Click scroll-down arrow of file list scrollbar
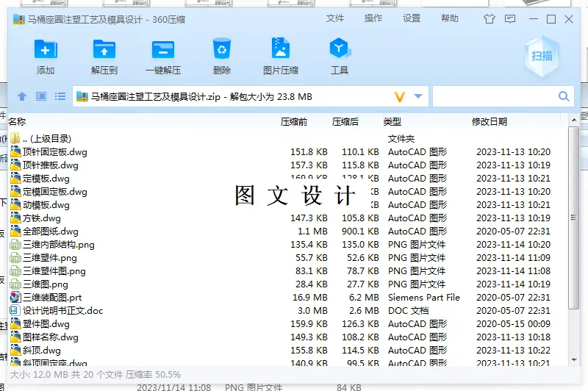Screen dimensions: 588x391 click(574, 360)
